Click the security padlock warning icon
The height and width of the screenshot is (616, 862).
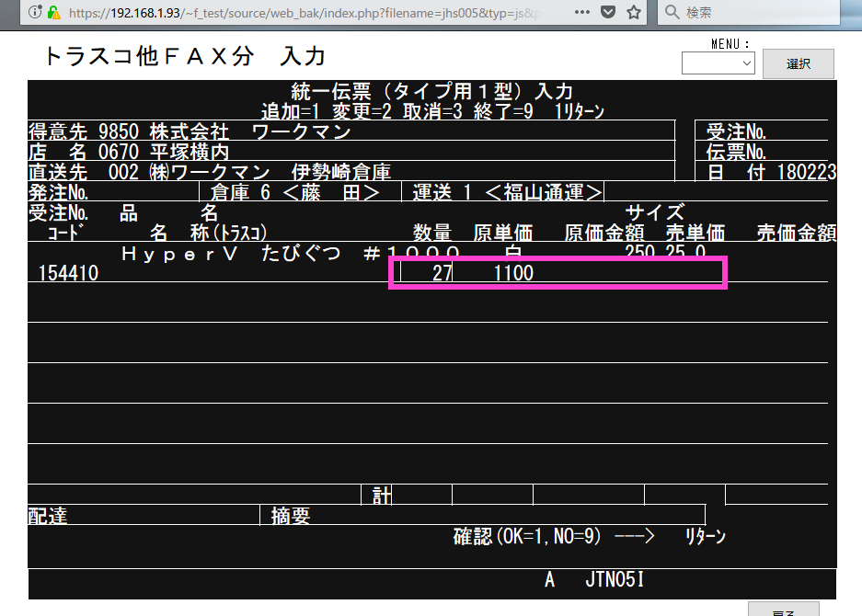[x=54, y=13]
